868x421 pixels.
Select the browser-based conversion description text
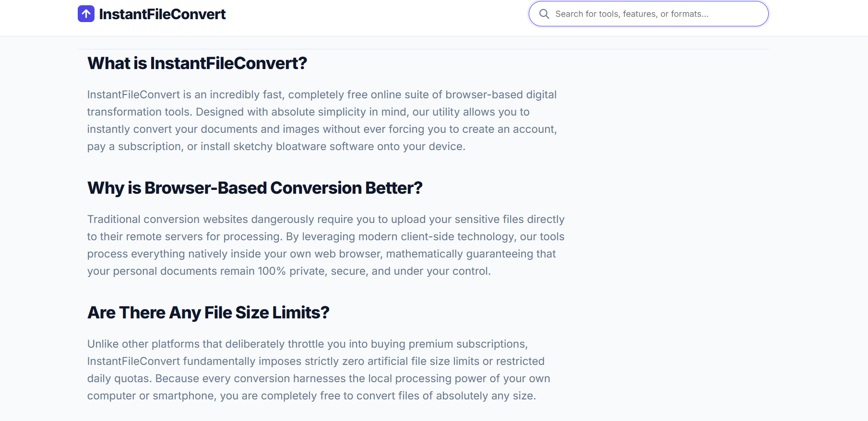coord(325,245)
